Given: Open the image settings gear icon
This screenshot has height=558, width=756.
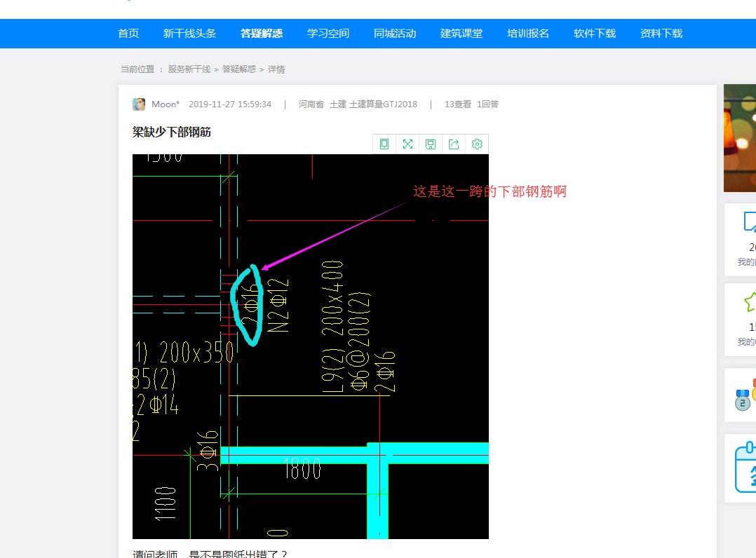Looking at the screenshot, I should [x=477, y=144].
